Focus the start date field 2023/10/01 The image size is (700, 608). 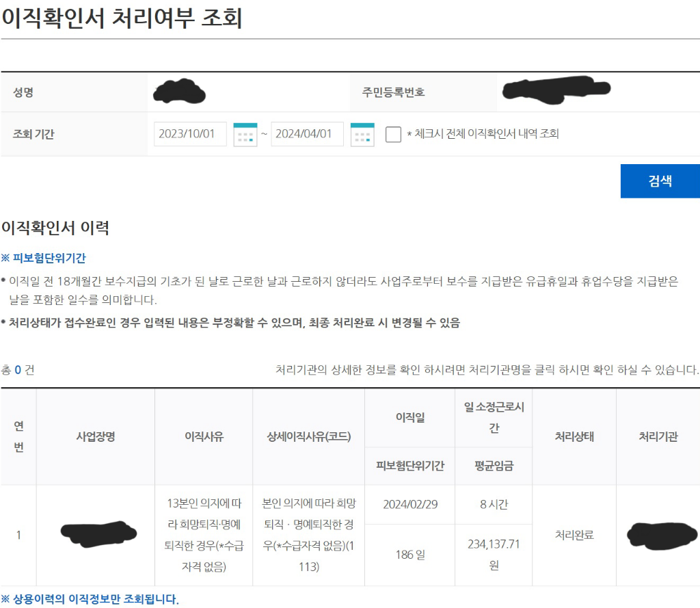click(x=190, y=134)
